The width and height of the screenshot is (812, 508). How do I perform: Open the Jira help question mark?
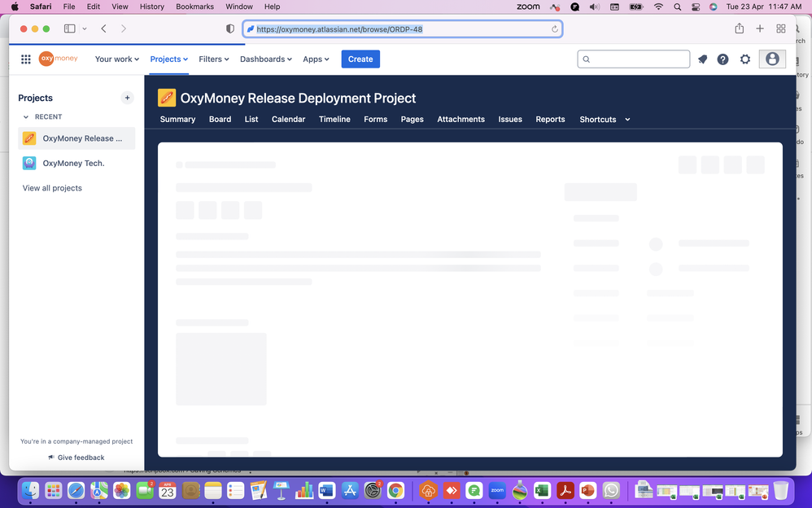pos(723,59)
